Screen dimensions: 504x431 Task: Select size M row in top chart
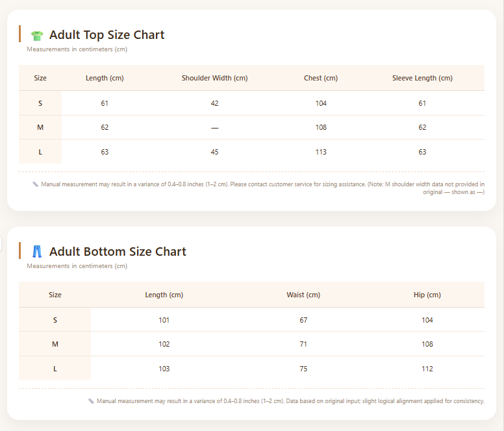coord(252,127)
